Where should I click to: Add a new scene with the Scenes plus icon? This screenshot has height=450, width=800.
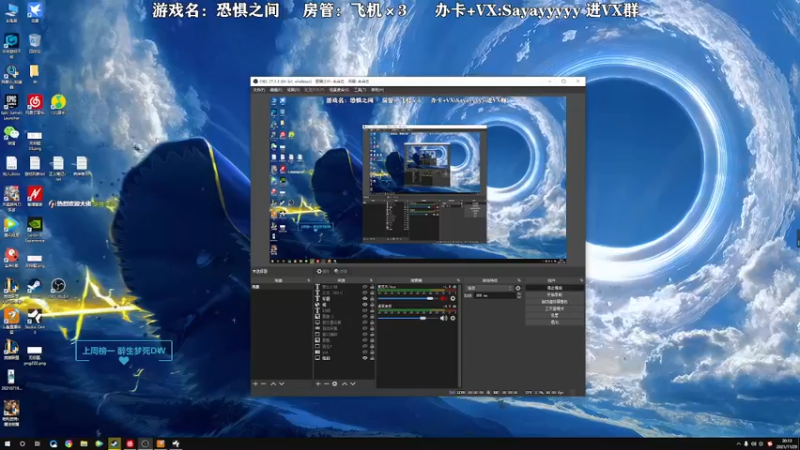(255, 384)
